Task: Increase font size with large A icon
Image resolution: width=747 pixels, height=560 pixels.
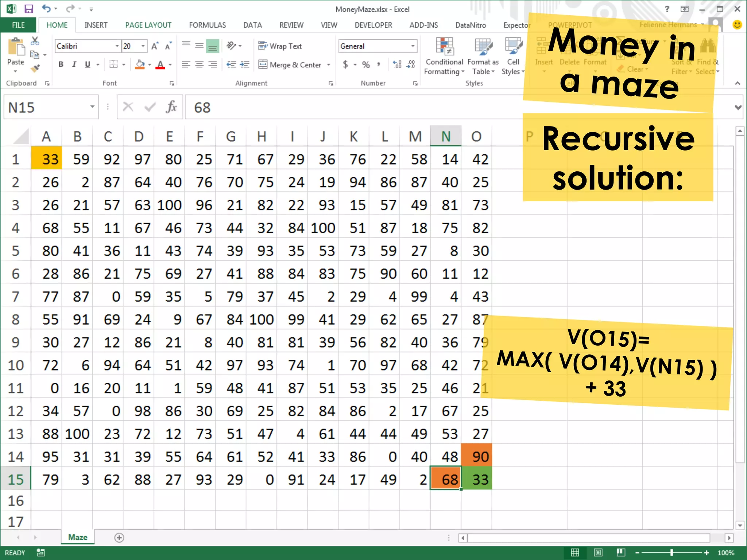Action: 155,46
